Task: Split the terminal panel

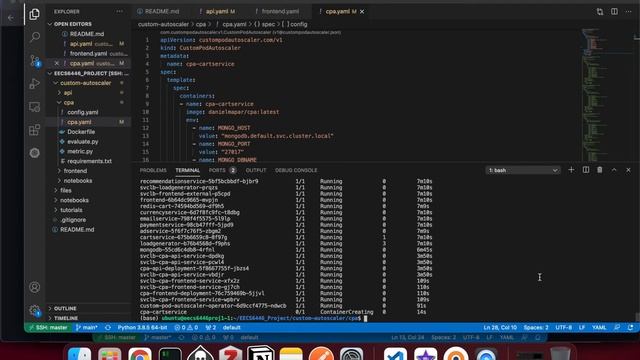Action: pyautogui.click(x=586, y=170)
